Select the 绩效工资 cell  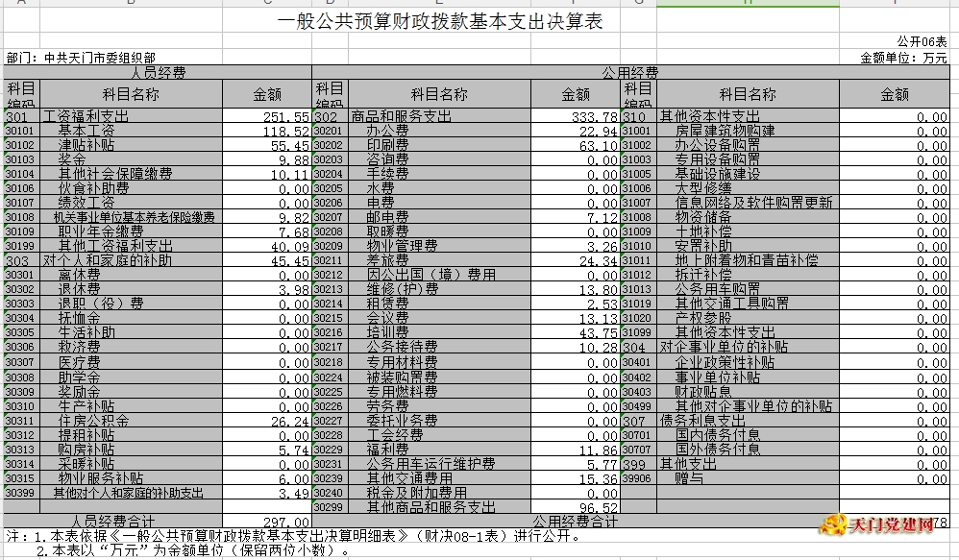point(132,203)
